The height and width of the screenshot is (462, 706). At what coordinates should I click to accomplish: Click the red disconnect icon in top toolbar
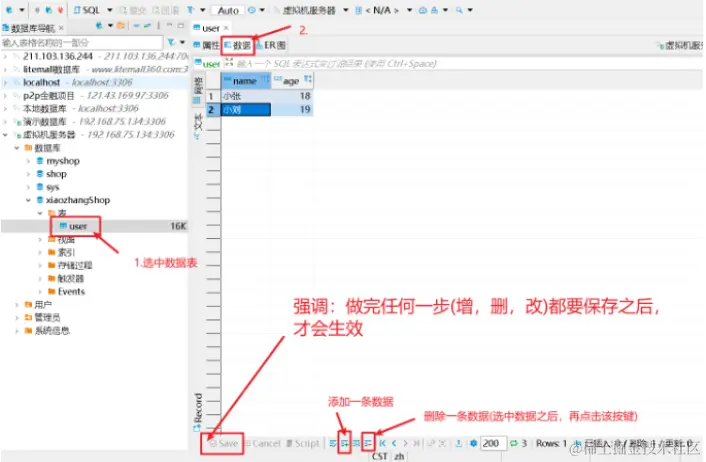[x=60, y=10]
